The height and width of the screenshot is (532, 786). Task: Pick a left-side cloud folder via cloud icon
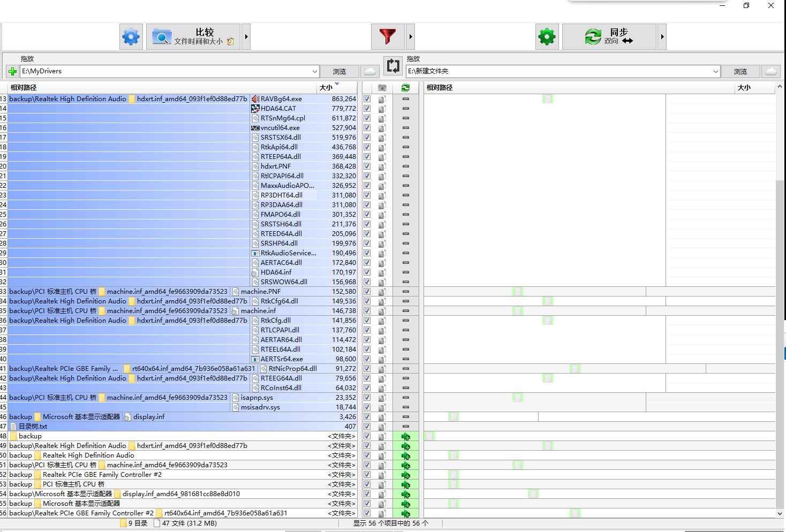(369, 71)
